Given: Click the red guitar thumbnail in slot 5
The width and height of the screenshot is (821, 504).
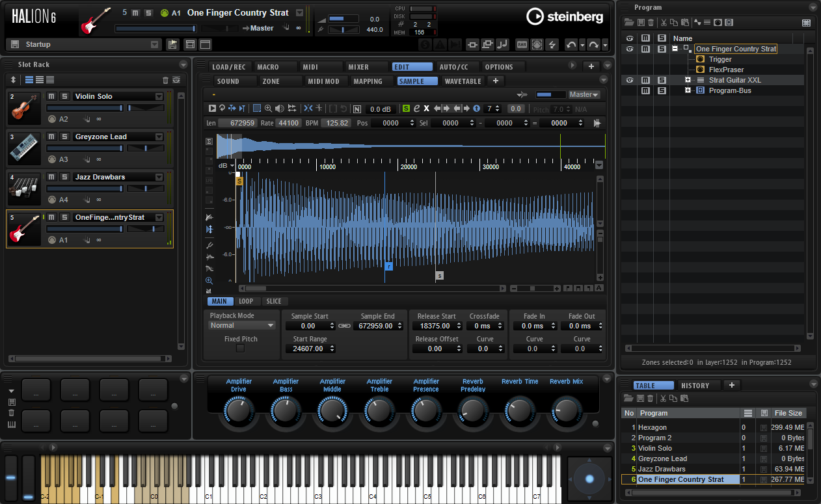Looking at the screenshot, I should coord(25,230).
